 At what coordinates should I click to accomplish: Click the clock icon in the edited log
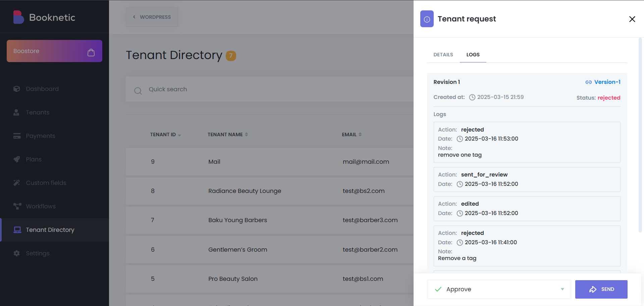(460, 213)
